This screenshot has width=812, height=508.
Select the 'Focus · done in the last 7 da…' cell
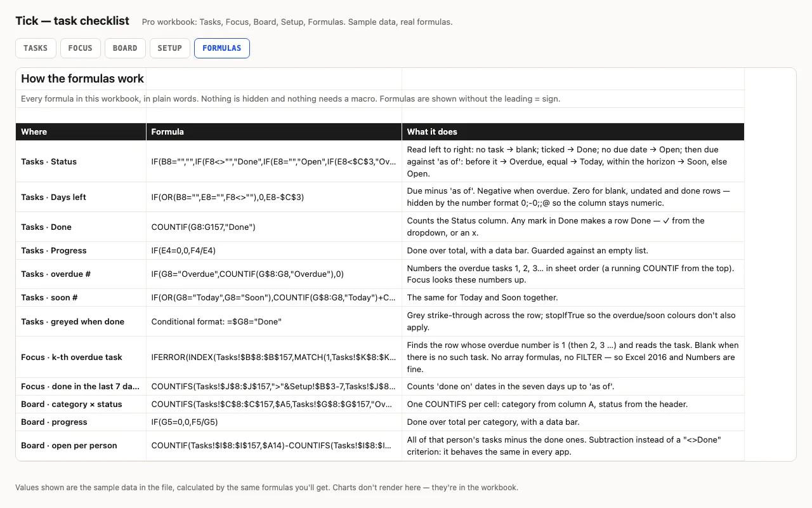[x=81, y=386]
